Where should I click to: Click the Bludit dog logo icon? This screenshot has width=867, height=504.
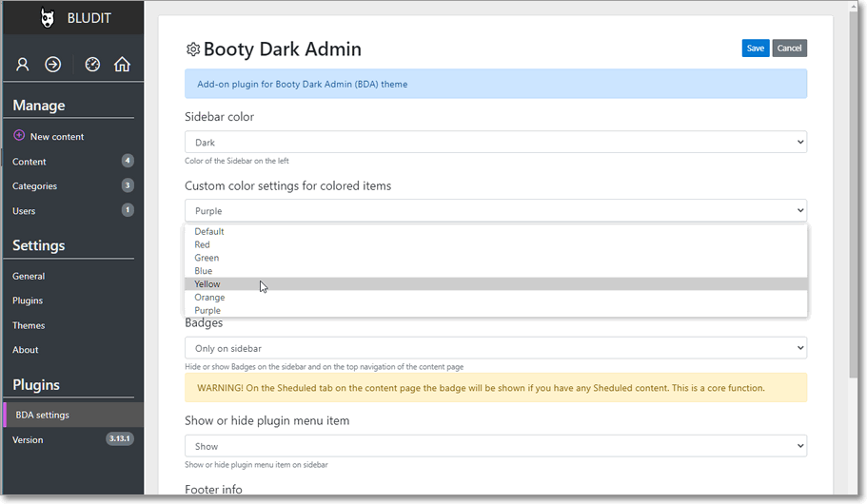pyautogui.click(x=48, y=18)
